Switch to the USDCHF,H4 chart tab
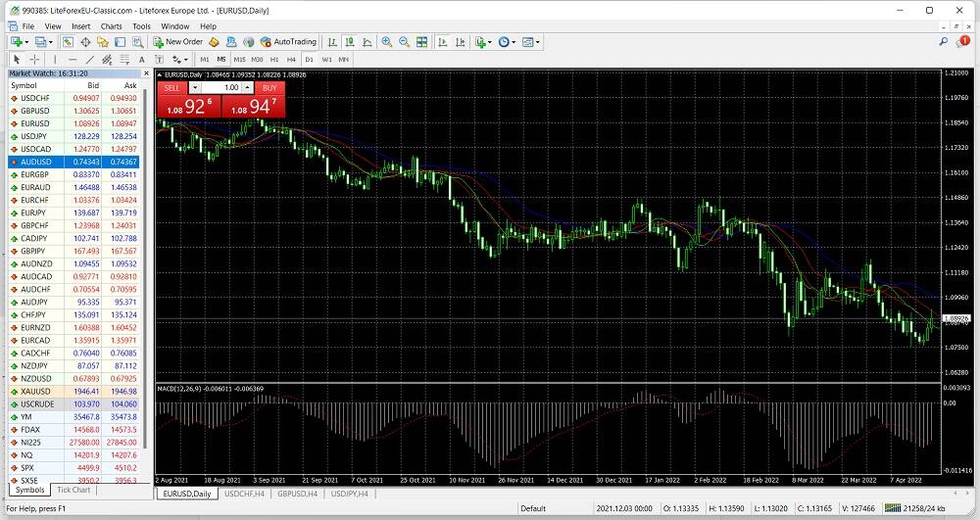980x520 pixels. tap(244, 494)
